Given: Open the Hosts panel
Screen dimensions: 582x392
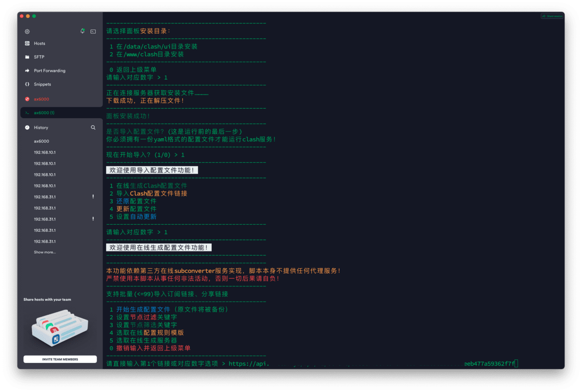Looking at the screenshot, I should 39,43.
